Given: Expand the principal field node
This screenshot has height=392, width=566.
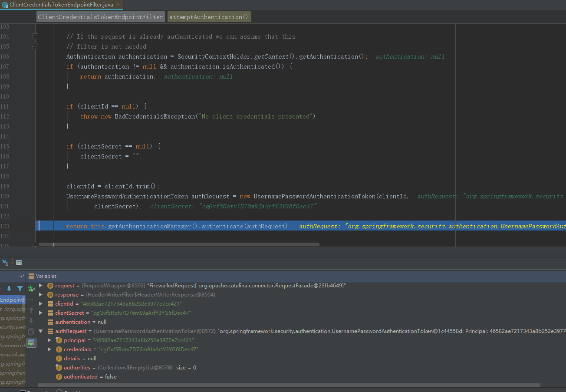Looking at the screenshot, I should tap(49, 340).
